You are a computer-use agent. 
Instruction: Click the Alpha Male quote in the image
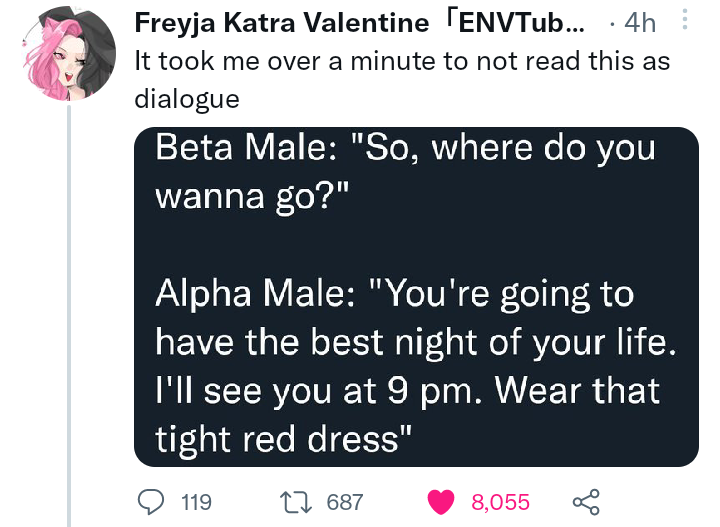click(x=416, y=366)
